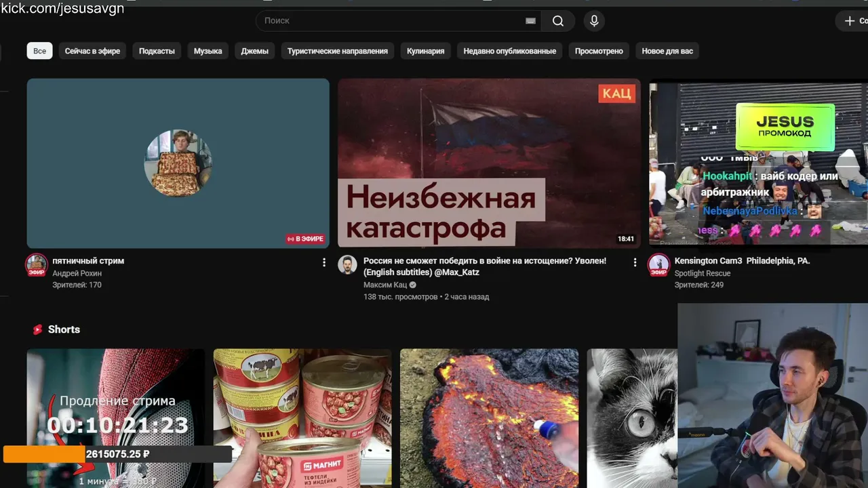Click the Зрителей: 170 text

77,285
